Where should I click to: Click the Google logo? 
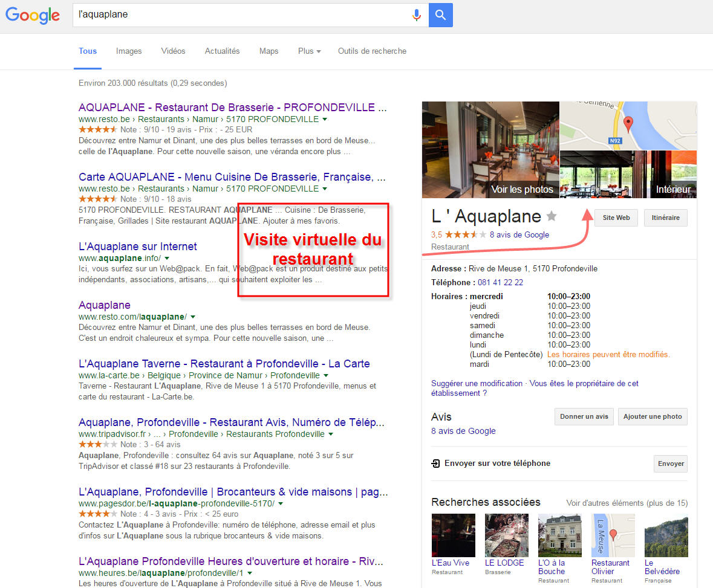click(32, 15)
